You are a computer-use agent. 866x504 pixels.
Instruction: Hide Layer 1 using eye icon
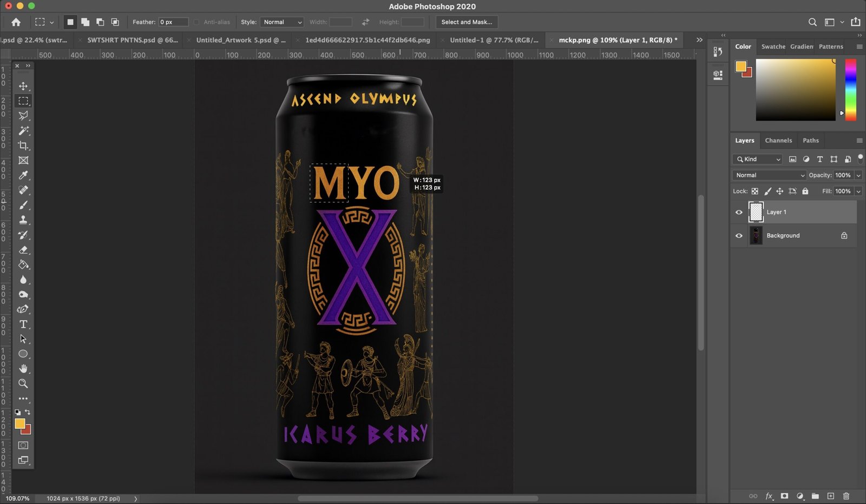tap(739, 213)
